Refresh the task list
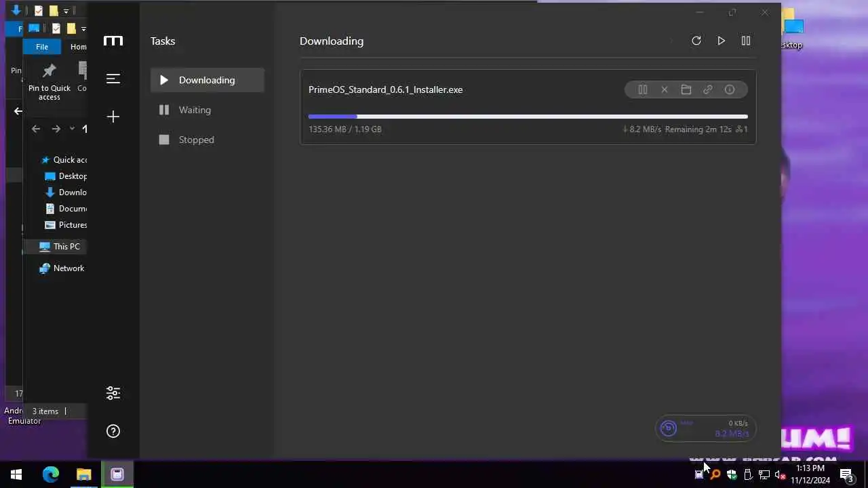 696,41
